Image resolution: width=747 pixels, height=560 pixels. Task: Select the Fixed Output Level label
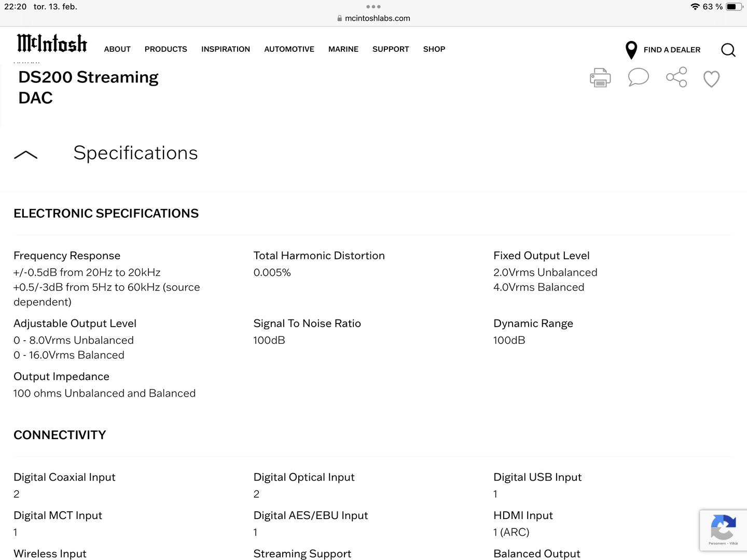pyautogui.click(x=542, y=256)
